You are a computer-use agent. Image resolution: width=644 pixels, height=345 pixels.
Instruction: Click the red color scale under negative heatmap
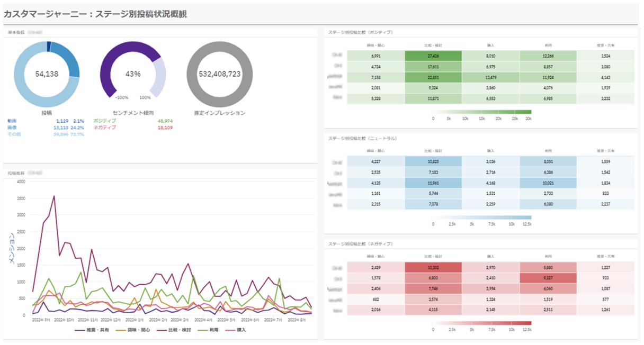click(x=482, y=323)
